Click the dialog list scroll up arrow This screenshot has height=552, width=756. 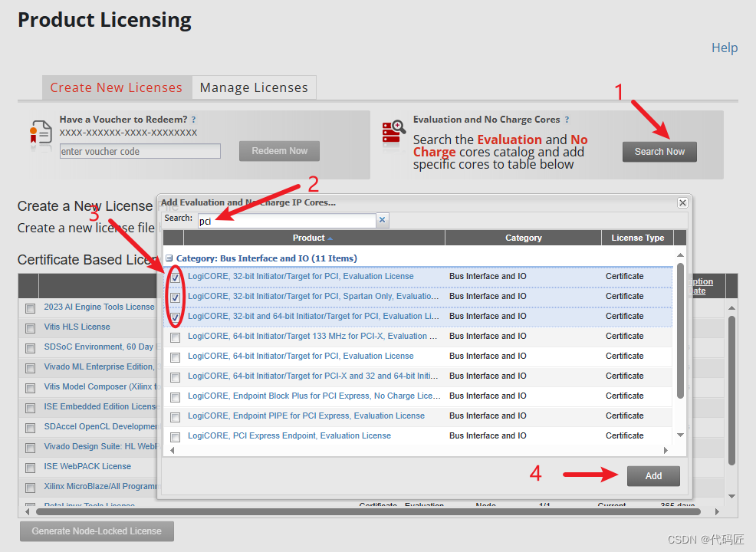(680, 255)
